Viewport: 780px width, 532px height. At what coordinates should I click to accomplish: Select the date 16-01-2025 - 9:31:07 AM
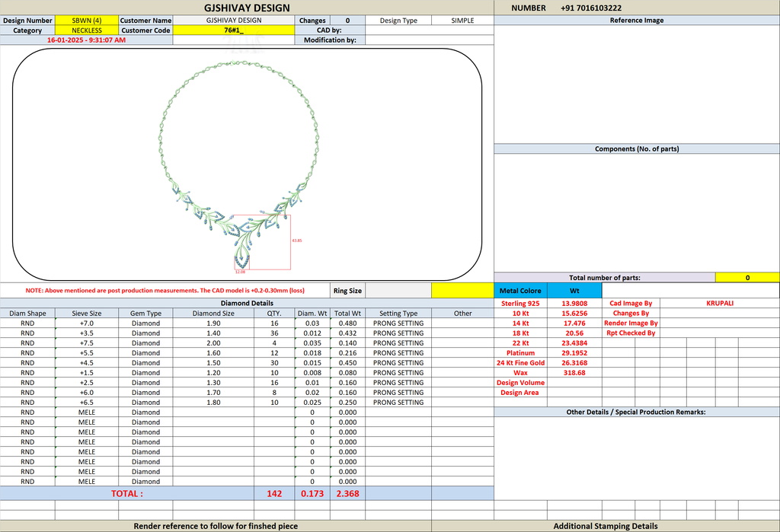(87, 40)
